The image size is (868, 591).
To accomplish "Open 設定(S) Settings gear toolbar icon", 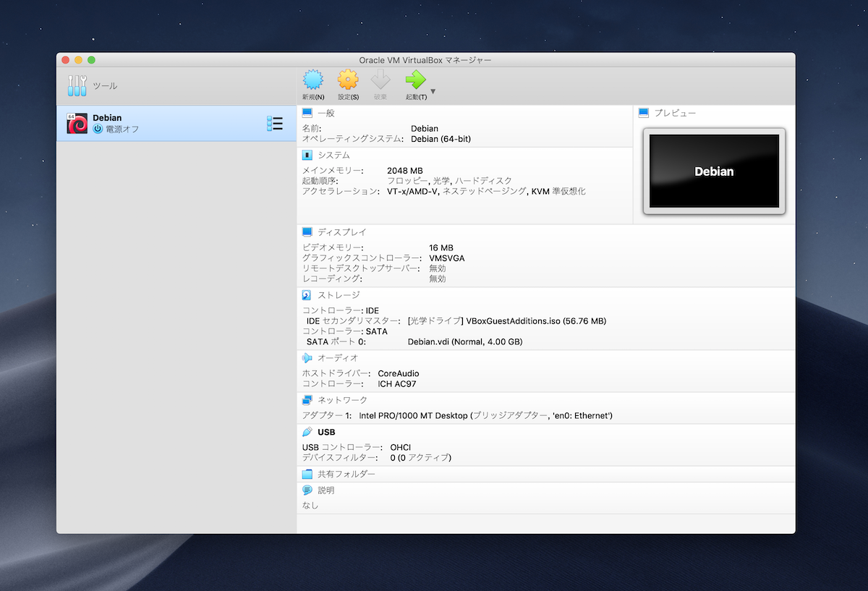I will click(x=348, y=80).
